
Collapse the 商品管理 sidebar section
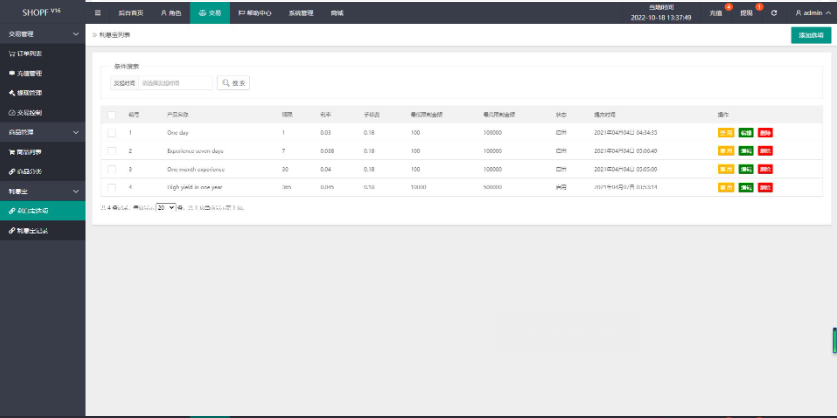[x=42, y=132]
